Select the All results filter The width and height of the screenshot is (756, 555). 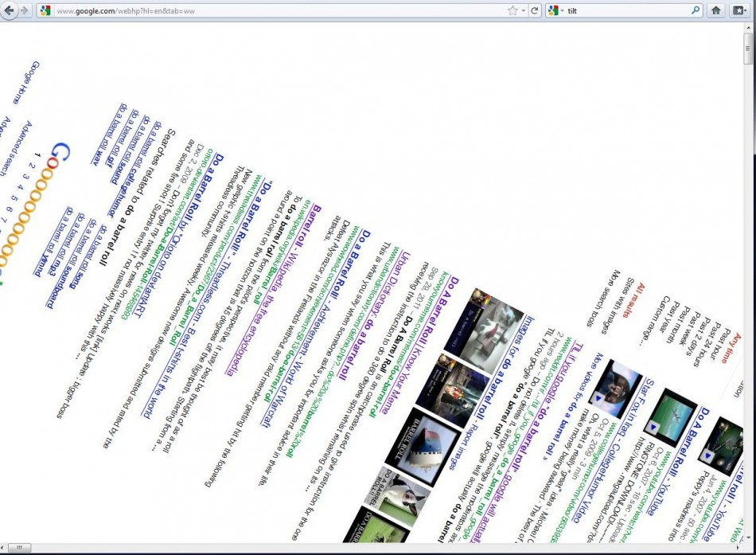tap(633, 300)
